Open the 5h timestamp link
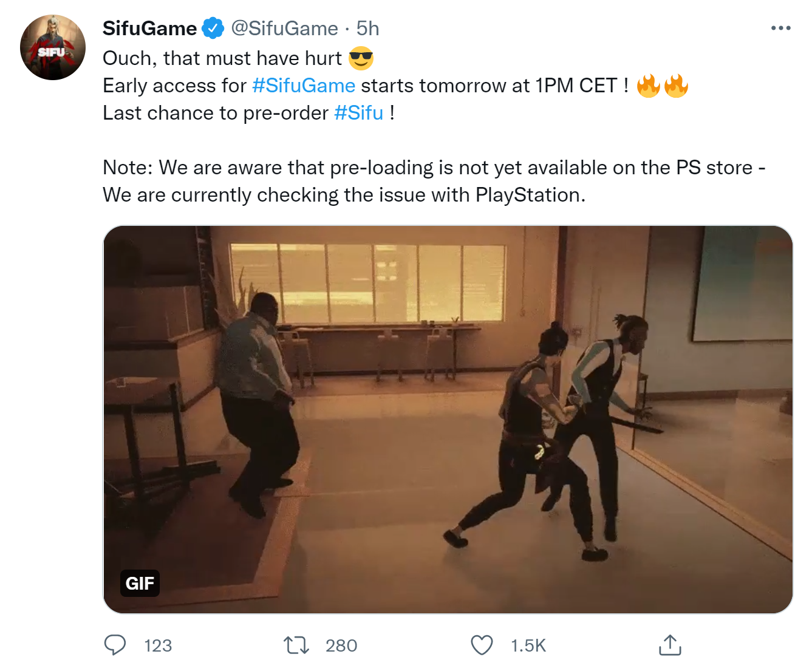 point(367,28)
